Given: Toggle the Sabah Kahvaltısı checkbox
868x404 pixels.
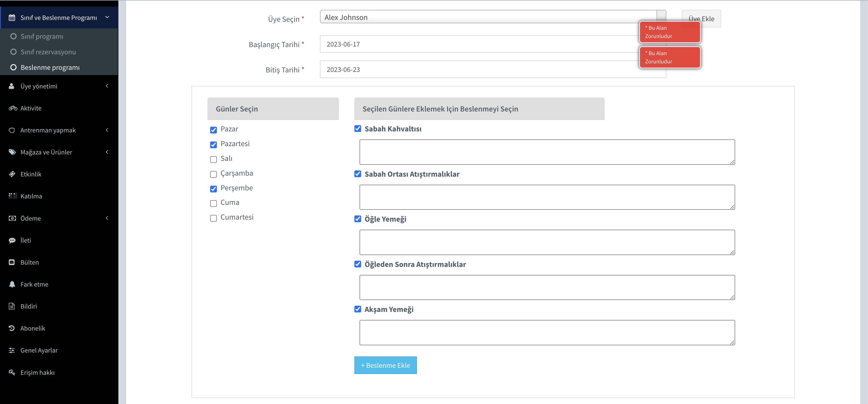Looking at the screenshot, I should (x=357, y=129).
